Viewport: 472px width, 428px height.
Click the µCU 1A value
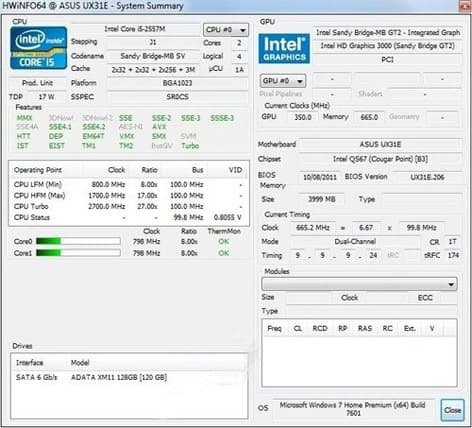[x=239, y=70]
